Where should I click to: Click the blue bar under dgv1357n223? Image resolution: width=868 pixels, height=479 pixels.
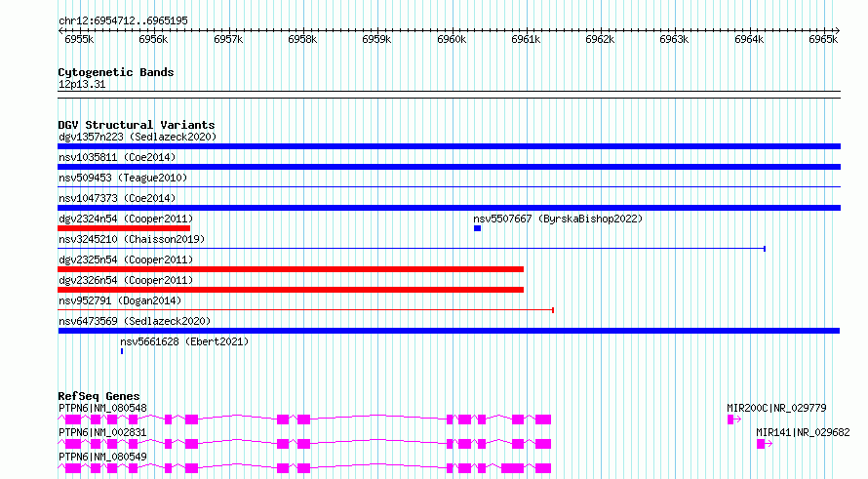(449, 146)
